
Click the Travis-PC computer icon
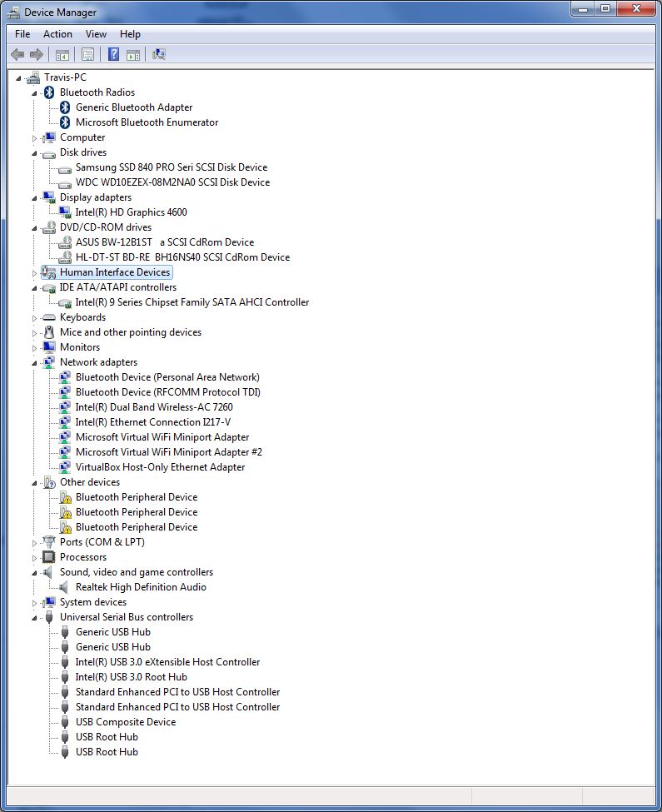click(33, 77)
